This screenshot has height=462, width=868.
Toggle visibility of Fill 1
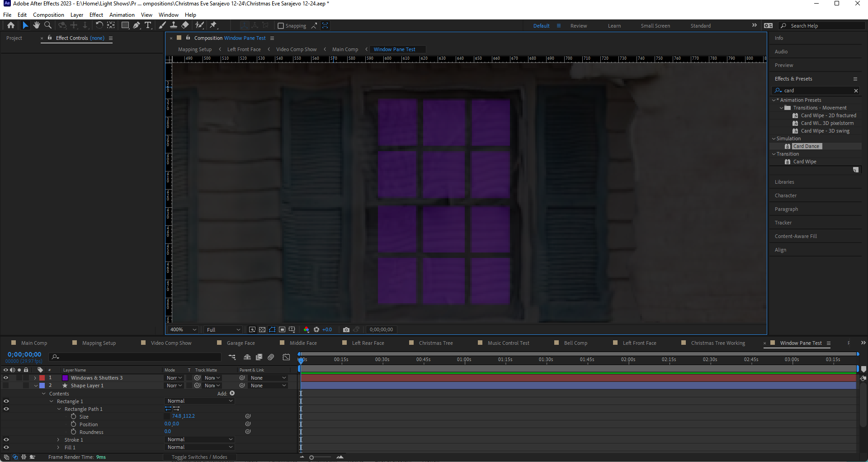coord(6,447)
